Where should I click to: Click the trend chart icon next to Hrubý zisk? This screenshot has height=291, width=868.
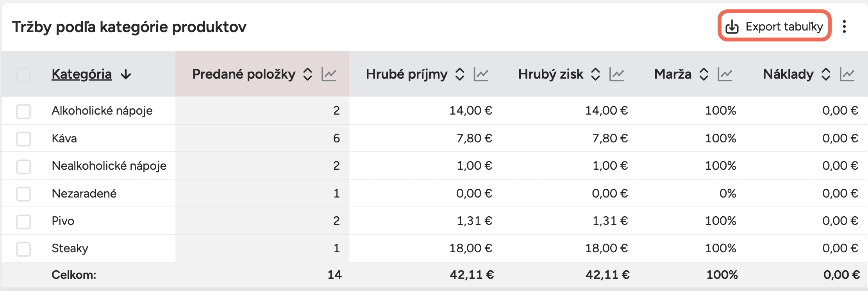coord(617,74)
